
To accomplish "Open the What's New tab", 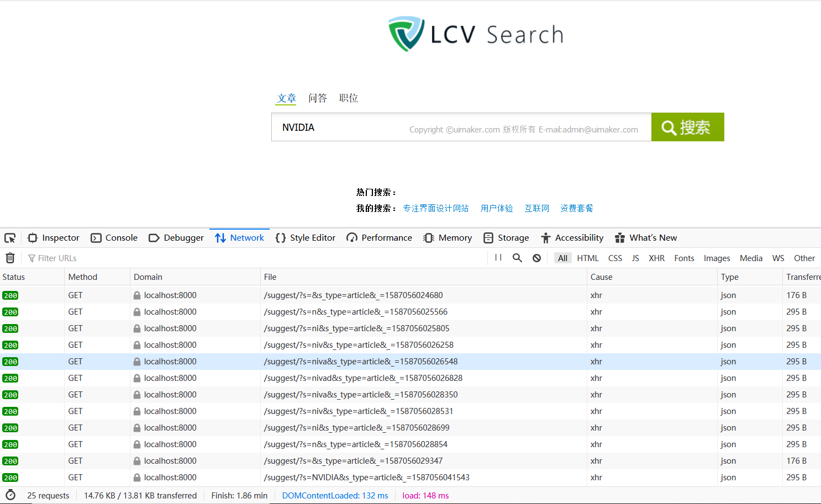I will (x=646, y=238).
